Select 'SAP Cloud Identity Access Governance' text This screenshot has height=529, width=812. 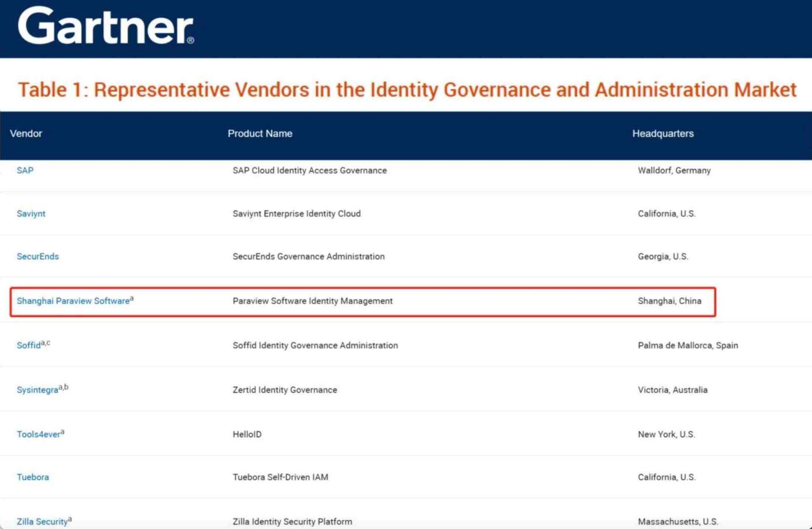tap(310, 170)
